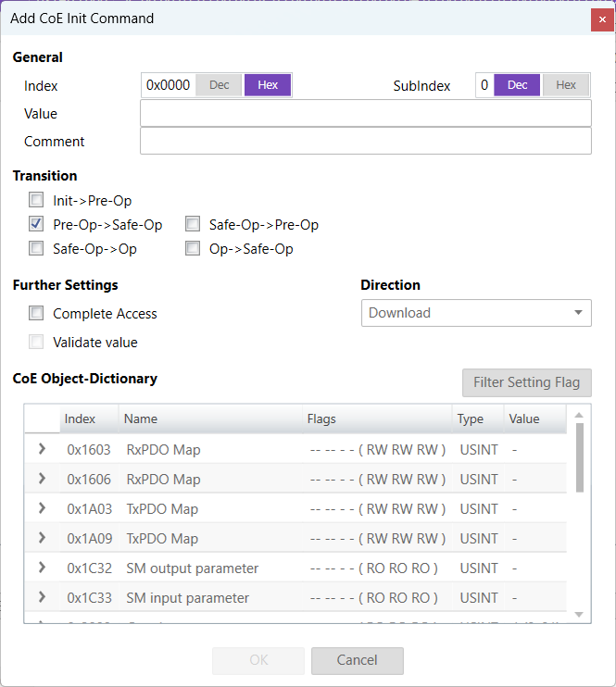Expand the 0x1A09 TxPDO Map row
616x687 pixels.
42,538
